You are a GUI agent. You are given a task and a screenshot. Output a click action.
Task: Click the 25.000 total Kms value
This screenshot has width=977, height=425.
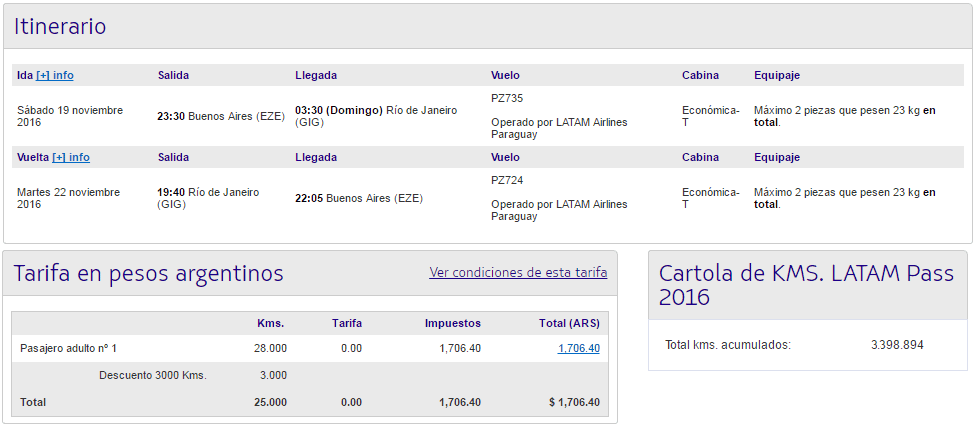pyautogui.click(x=270, y=403)
